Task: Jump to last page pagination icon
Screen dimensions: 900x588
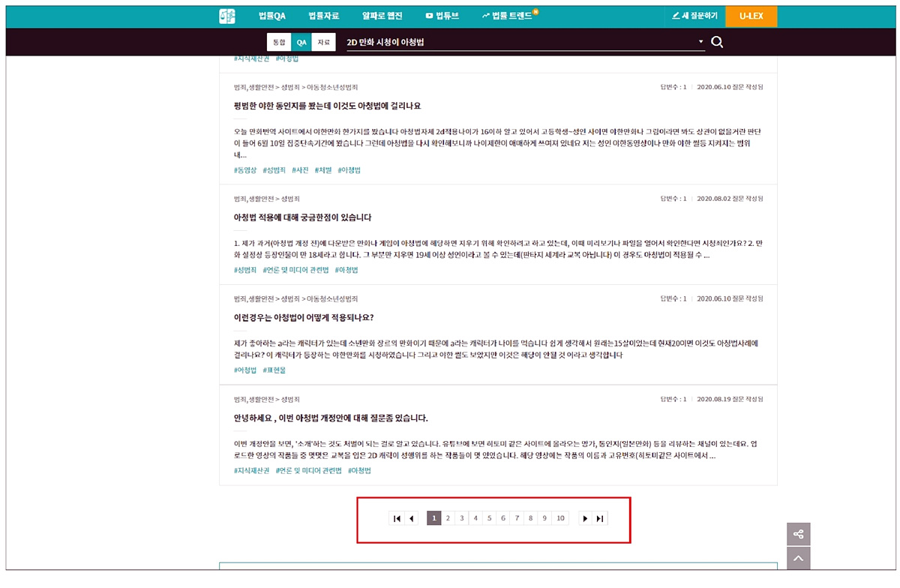Action: (x=599, y=518)
